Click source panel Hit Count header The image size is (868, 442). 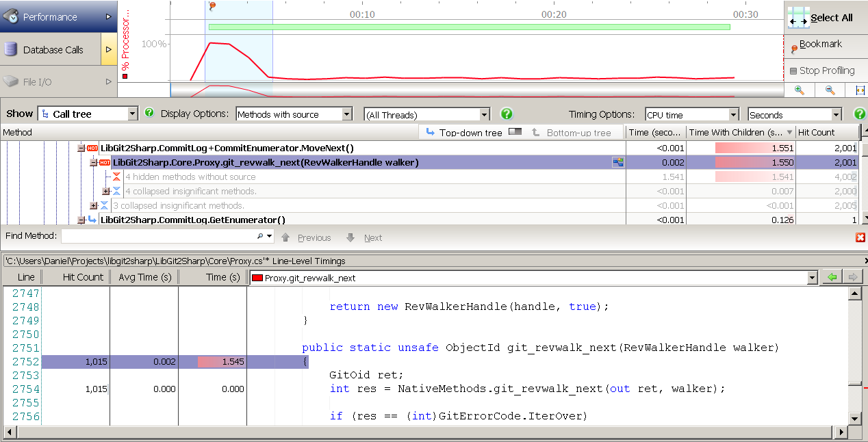(76, 277)
